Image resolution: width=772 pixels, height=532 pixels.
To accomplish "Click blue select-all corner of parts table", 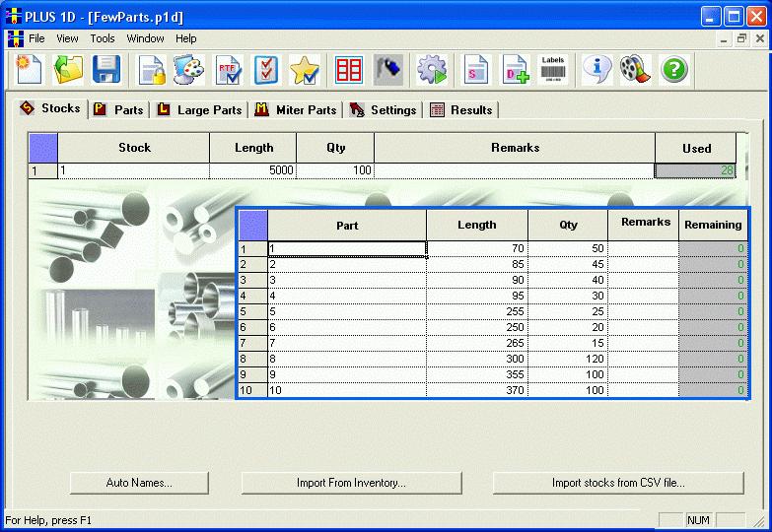I will tap(253, 226).
